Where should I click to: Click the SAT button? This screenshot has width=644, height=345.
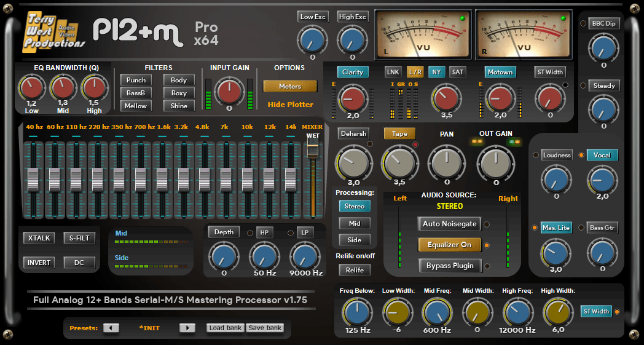[458, 72]
